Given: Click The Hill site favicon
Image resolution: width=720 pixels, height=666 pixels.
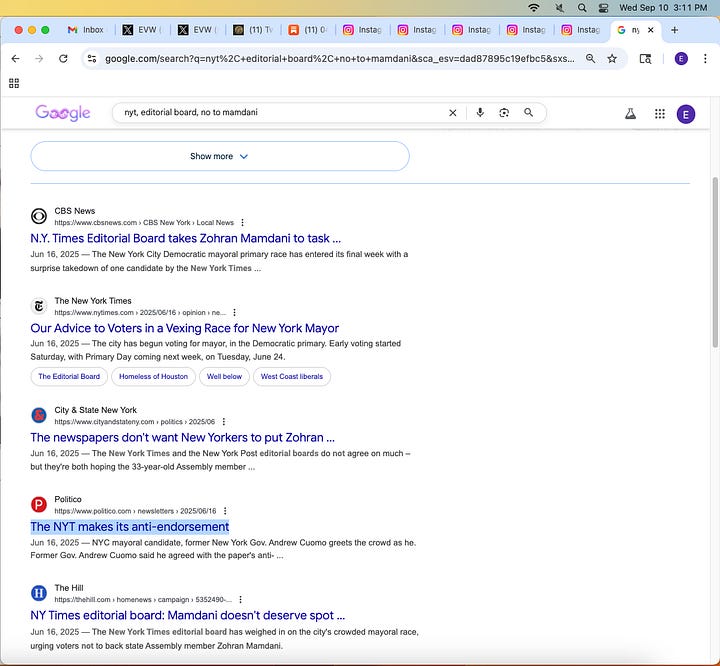Looking at the screenshot, I should 39,593.
